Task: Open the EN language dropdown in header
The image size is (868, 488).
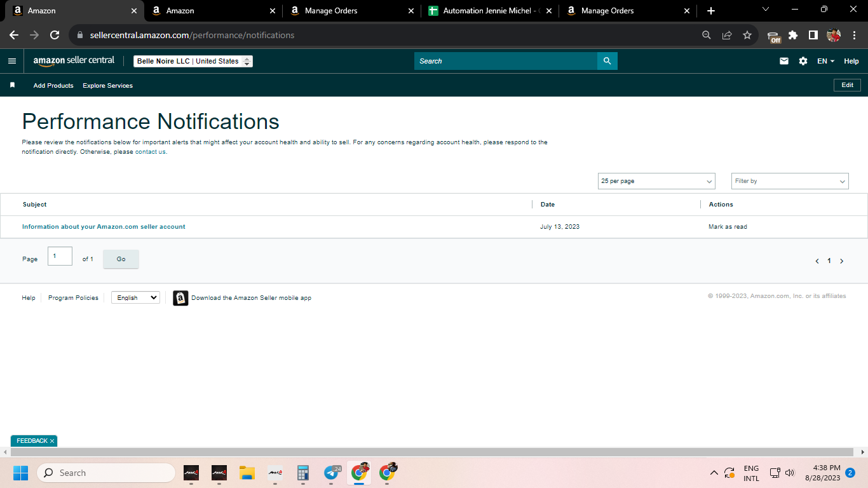Action: (825, 61)
